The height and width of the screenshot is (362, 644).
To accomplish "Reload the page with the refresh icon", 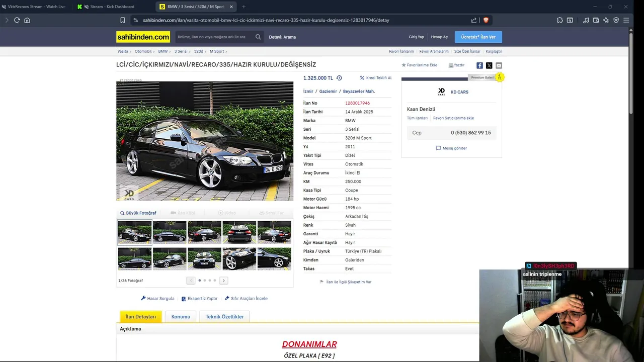I will click(x=17, y=20).
